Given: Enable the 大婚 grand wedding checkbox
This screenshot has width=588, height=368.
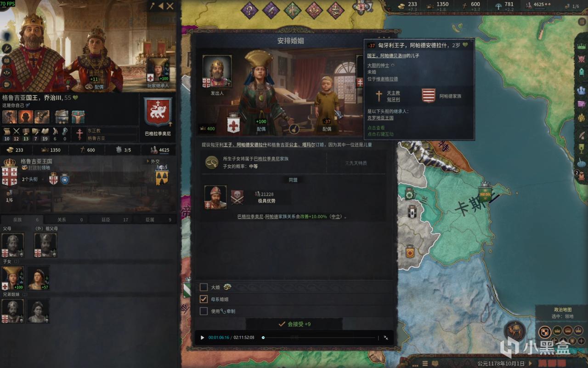Looking at the screenshot, I should click(204, 287).
